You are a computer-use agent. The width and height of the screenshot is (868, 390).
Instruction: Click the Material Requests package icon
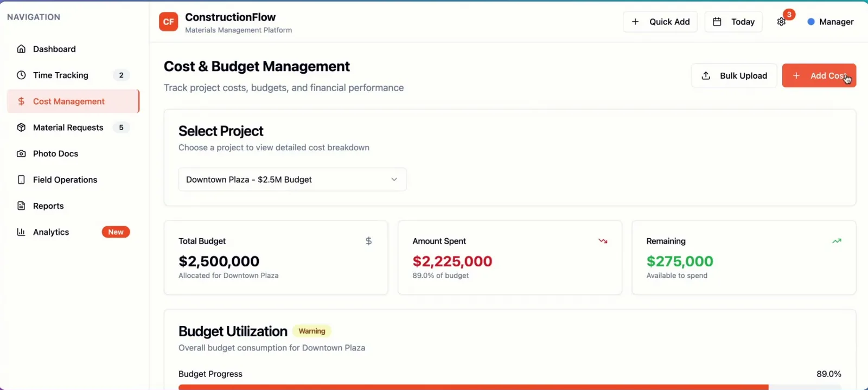[x=21, y=127]
